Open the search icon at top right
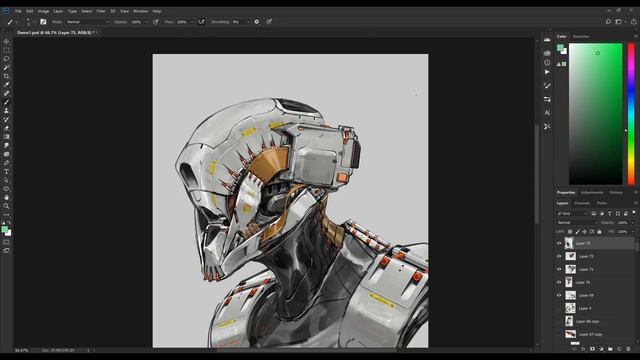640x360 pixels. point(608,22)
